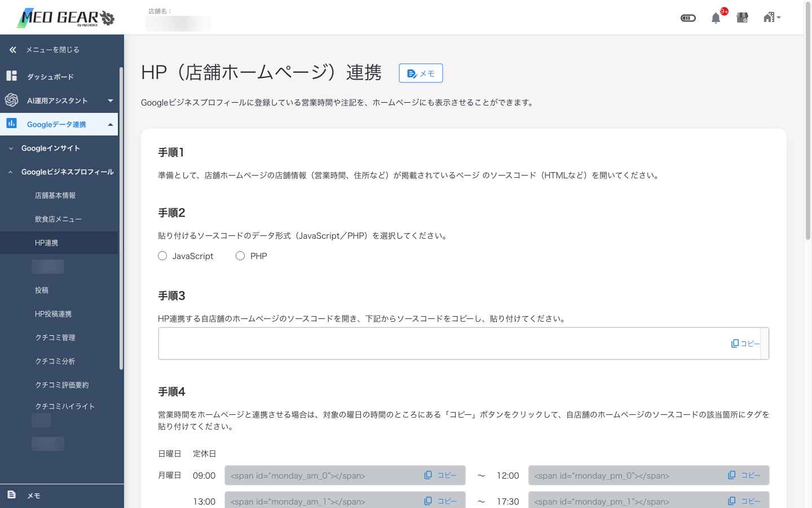Copy the monday_am_1 span tag
The width and height of the screenshot is (812, 508).
point(440,501)
